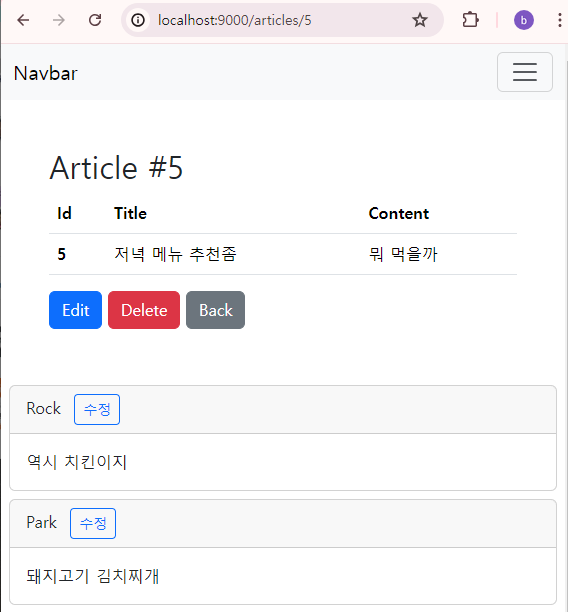Click the comment text 역시 치킨이지
This screenshot has width=568, height=612.
pyautogui.click(x=77, y=462)
